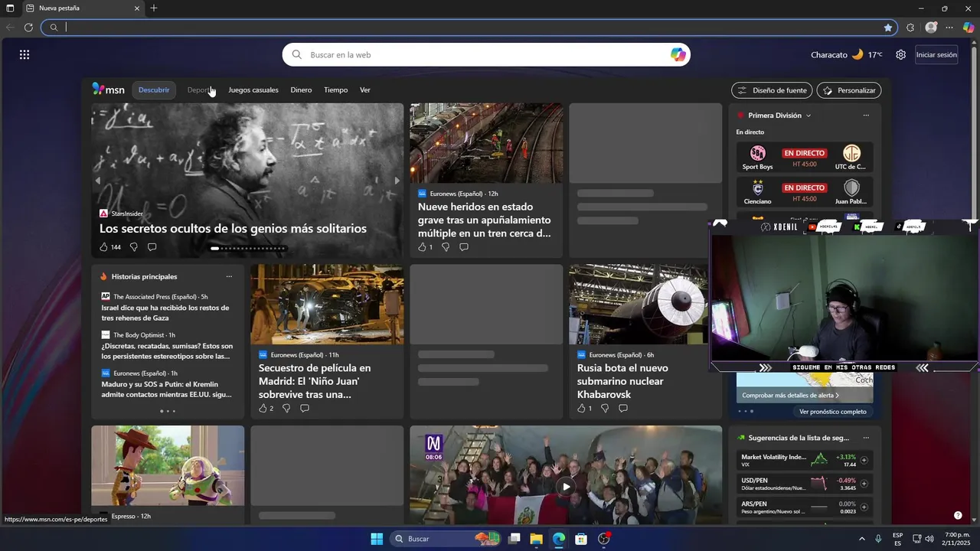
Task: Select the Deportes tab
Action: click(201, 90)
